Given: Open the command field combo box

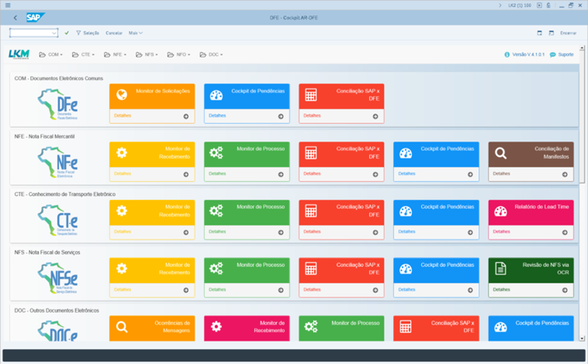Looking at the screenshot, I should 34,33.
